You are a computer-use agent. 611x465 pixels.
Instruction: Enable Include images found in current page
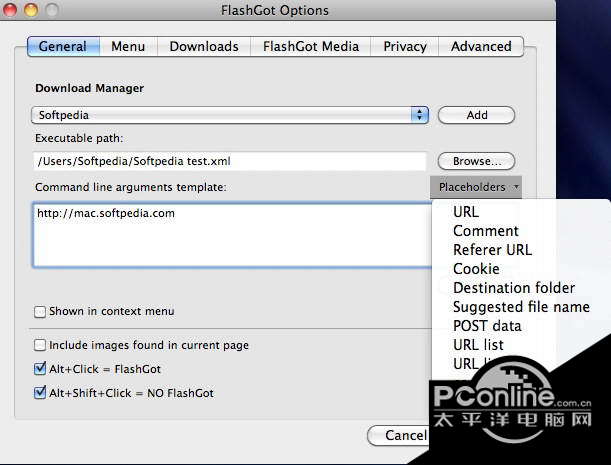[40, 345]
